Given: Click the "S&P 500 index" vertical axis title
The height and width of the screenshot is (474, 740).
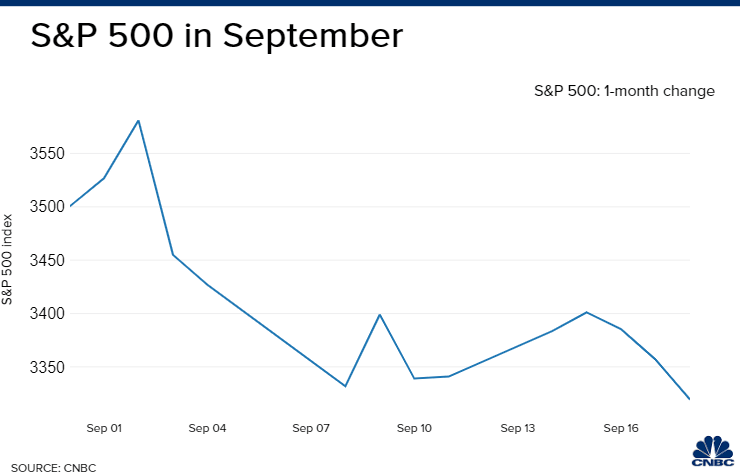Looking at the screenshot, I should pyautogui.click(x=8, y=259).
